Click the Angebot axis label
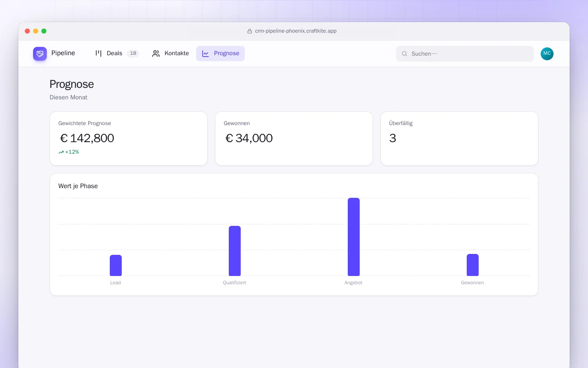 (x=354, y=283)
